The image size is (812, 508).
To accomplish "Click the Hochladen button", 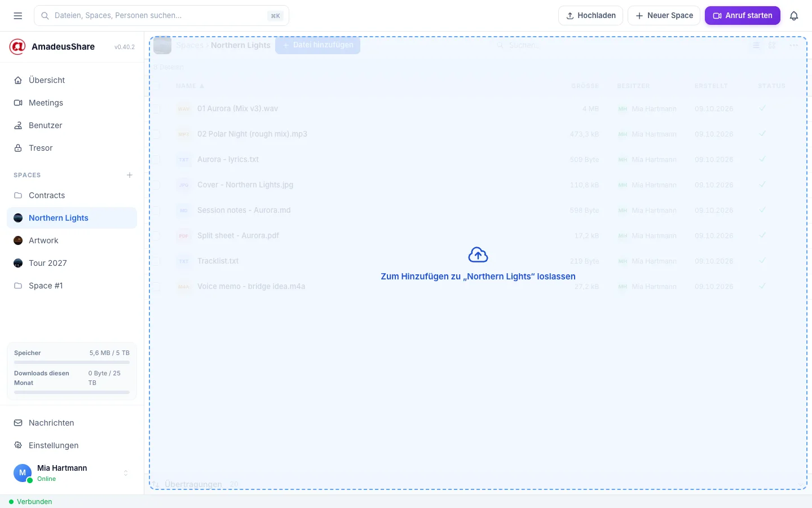I will (590, 16).
